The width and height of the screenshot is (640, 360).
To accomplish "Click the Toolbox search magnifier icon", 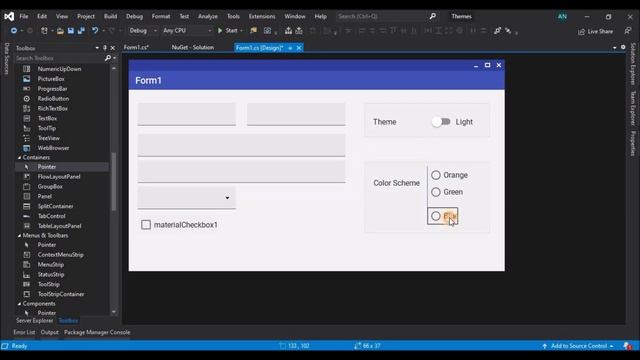I will [108, 58].
